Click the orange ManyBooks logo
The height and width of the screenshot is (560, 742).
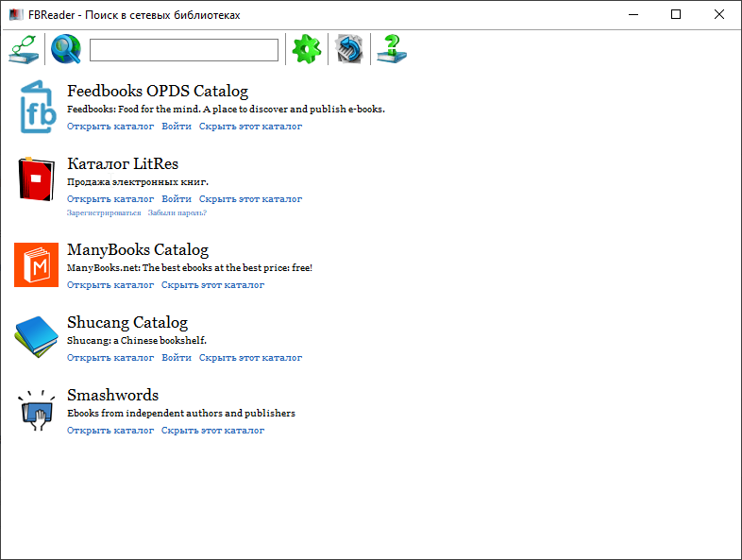pyautogui.click(x=37, y=265)
